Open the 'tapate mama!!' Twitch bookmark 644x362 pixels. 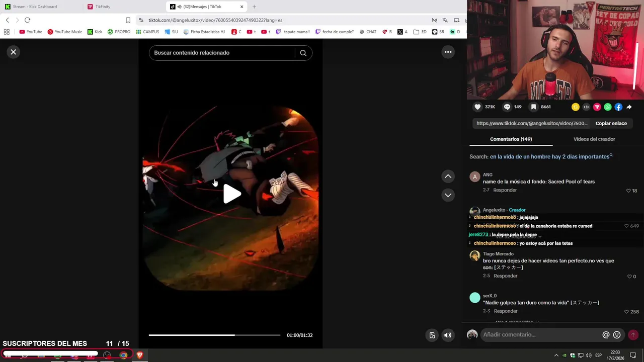tap(293, 32)
